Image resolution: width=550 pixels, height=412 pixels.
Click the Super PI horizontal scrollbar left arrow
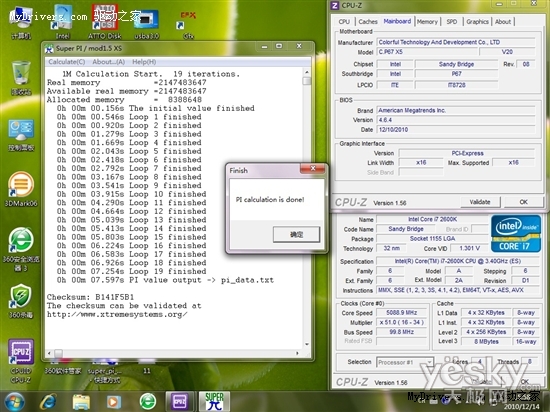[49, 353]
